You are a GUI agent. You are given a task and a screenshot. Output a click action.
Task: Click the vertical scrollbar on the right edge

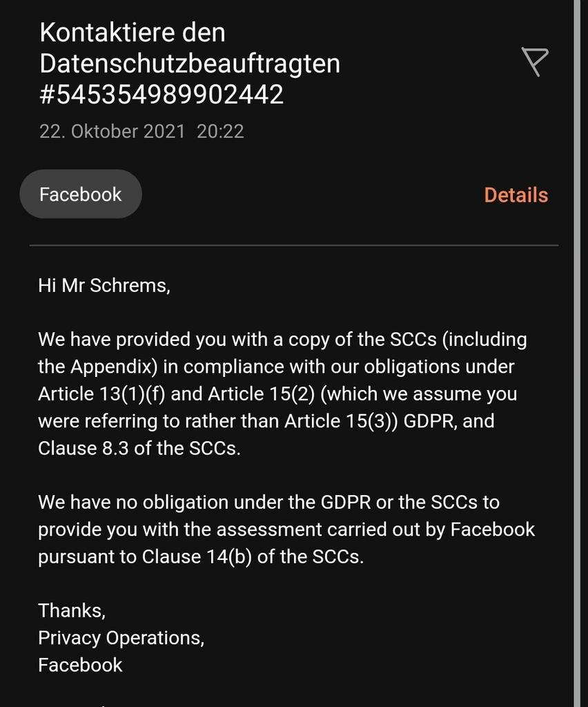[578, 345]
